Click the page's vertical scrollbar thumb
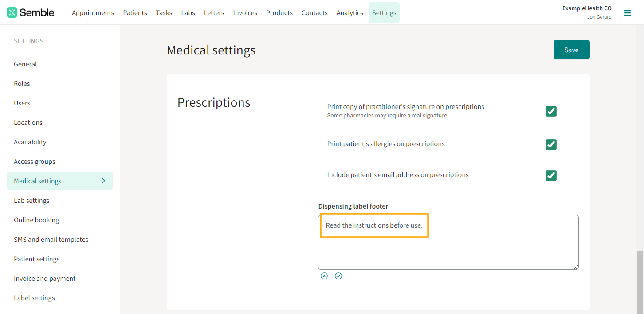Screen dimensions: 644x314 click(639, 282)
